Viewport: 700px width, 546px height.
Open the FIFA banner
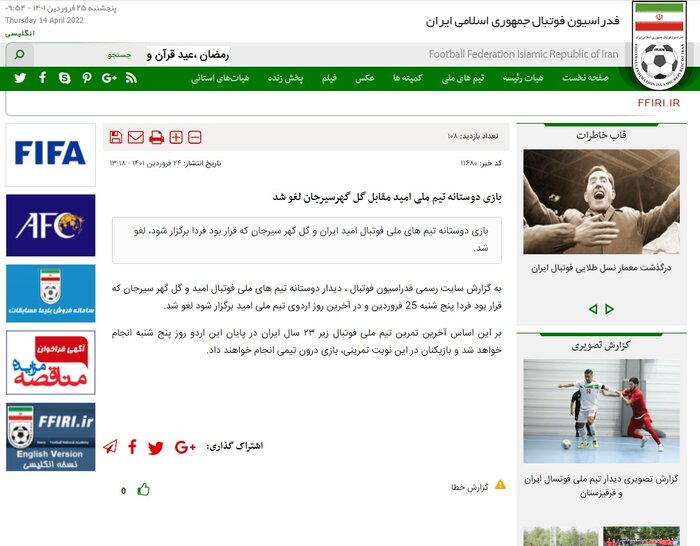coord(50,154)
